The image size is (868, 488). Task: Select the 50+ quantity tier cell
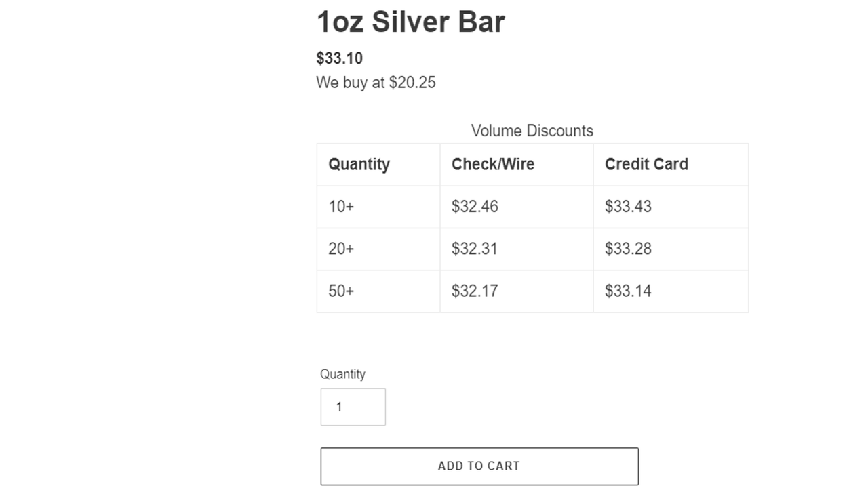coord(340,291)
